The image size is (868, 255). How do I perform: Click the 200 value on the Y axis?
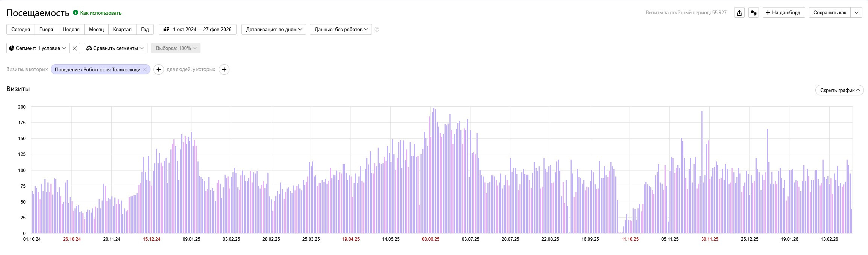[x=22, y=107]
